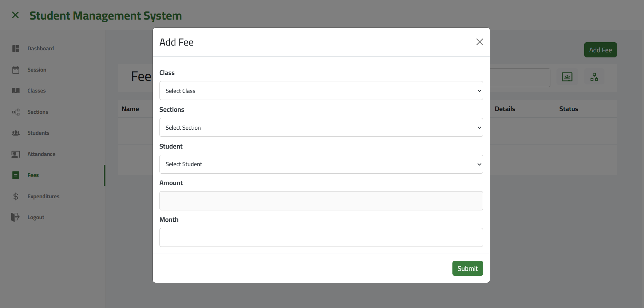The height and width of the screenshot is (308, 644).
Task: Click the Session calendar icon
Action: coord(16,70)
